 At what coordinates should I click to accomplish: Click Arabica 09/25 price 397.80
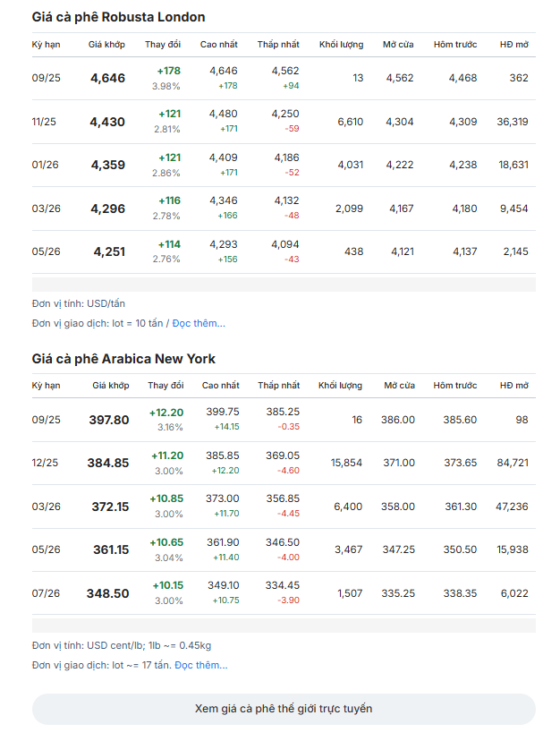[x=109, y=420]
